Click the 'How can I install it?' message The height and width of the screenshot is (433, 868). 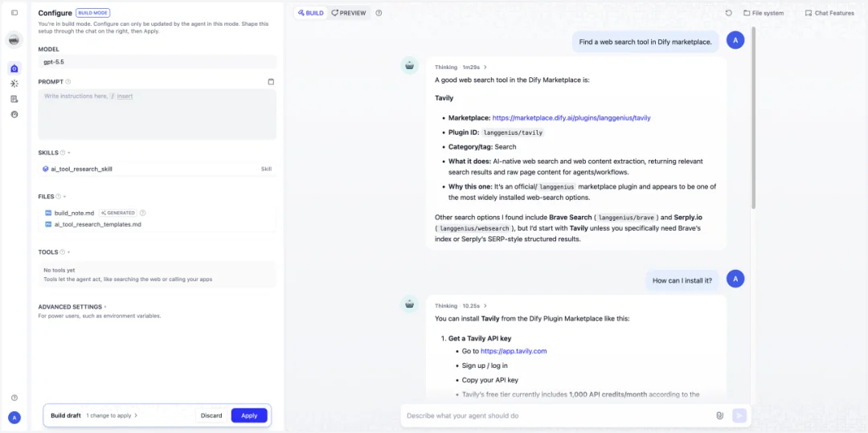[682, 280]
